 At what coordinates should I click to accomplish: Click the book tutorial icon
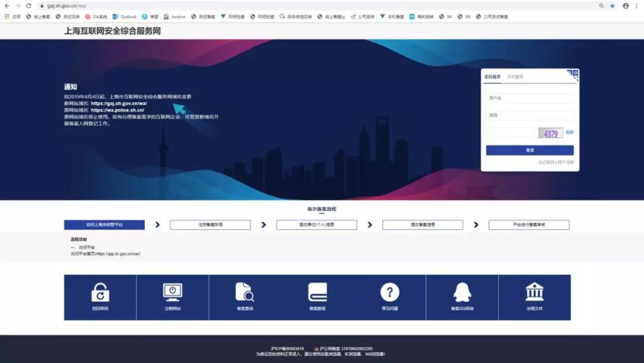[317, 292]
